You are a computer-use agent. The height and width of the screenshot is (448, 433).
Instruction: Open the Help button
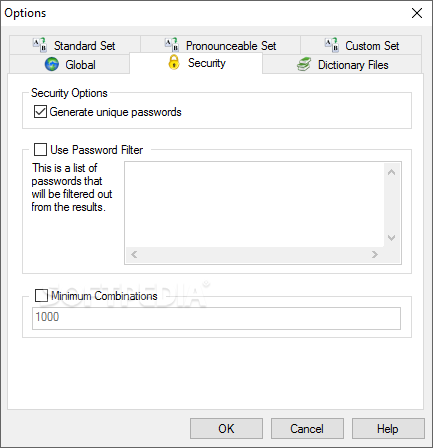(388, 429)
